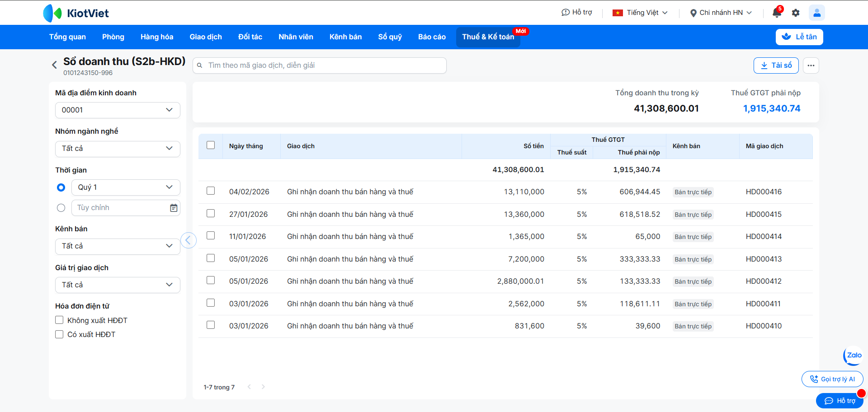The height and width of the screenshot is (412, 868).
Task: Open the settings gear icon
Action: pyautogui.click(x=796, y=13)
